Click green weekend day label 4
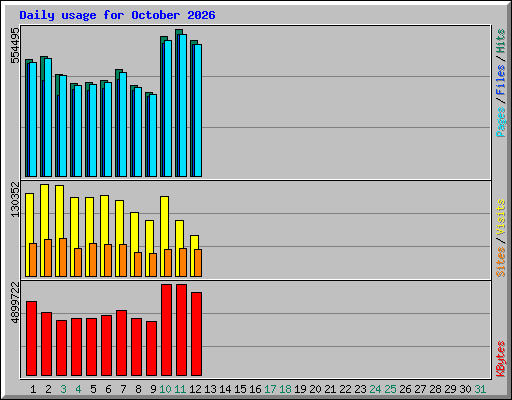This screenshot has height=400, width=512. pos(78,389)
